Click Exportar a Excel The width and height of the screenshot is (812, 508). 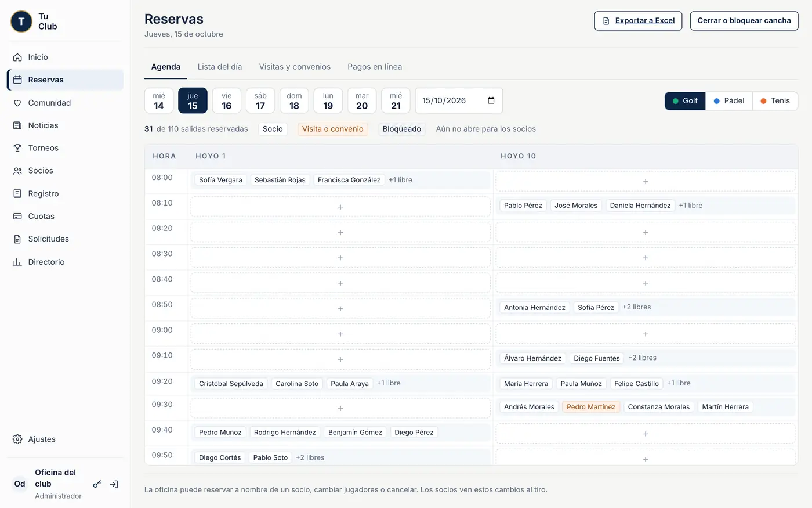coord(638,20)
